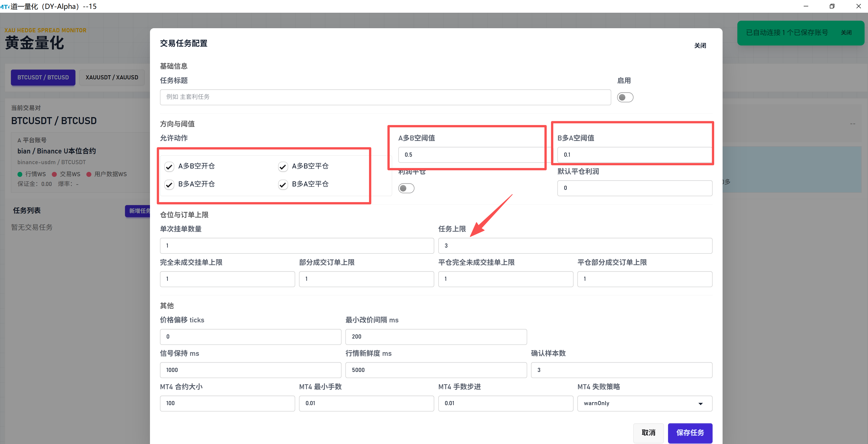Click the MT4 合约大小 field
This screenshot has height=444, width=868.
point(227,403)
